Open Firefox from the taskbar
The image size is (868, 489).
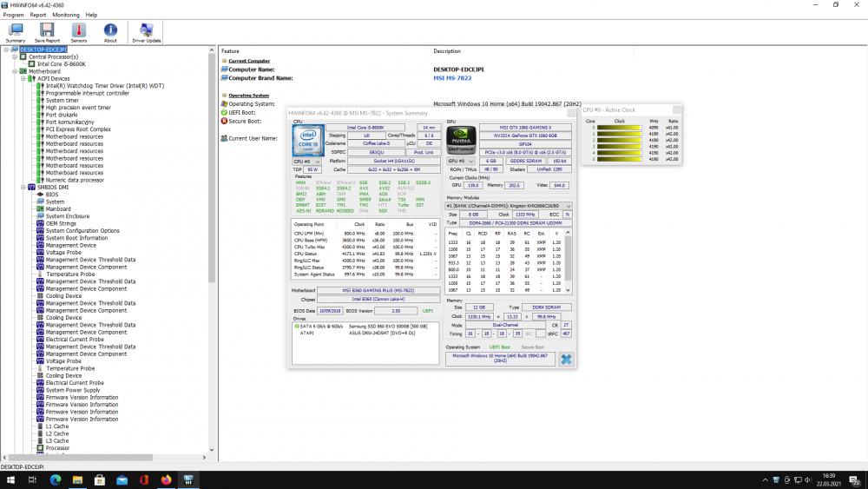click(166, 479)
